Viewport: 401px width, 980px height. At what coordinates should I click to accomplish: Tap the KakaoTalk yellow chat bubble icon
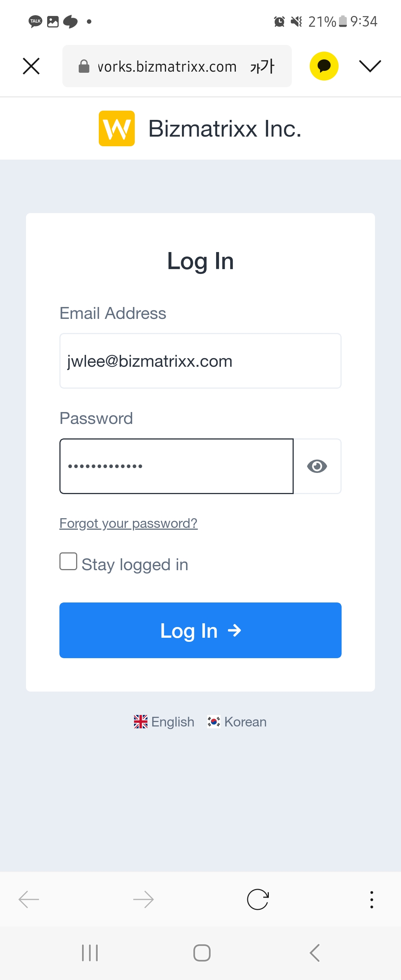324,66
